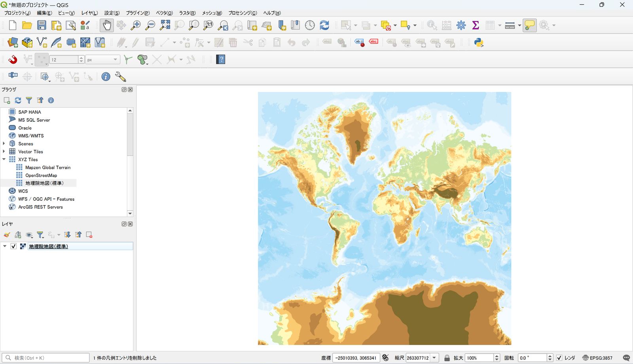Open statistical summary sigma icon

click(476, 25)
